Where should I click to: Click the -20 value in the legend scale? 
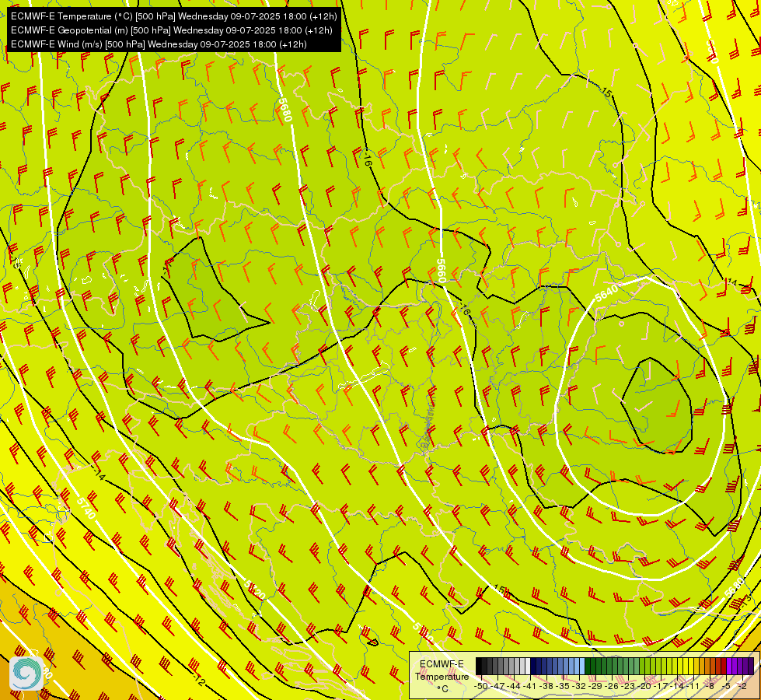(644, 686)
